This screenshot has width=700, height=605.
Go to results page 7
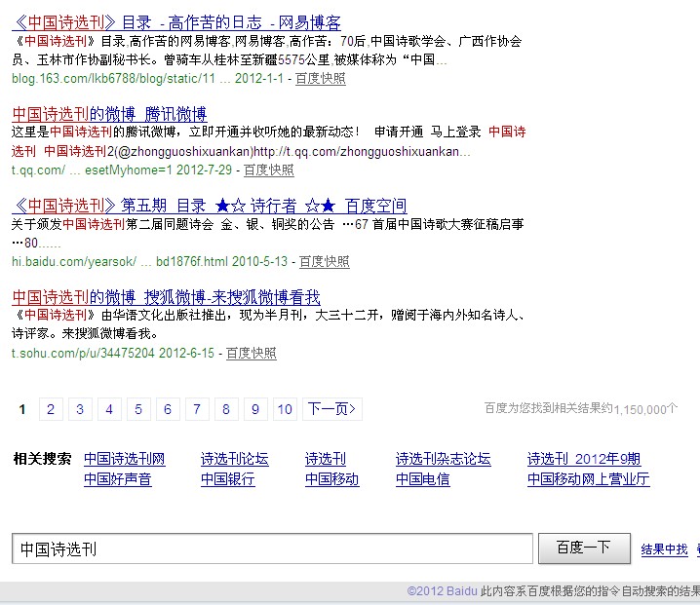pyautogui.click(x=197, y=409)
